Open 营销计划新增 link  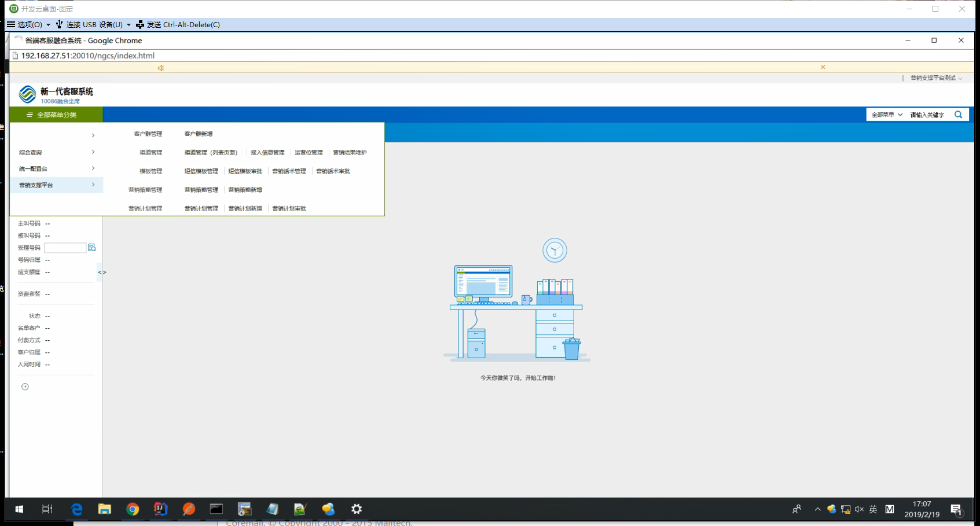(245, 208)
